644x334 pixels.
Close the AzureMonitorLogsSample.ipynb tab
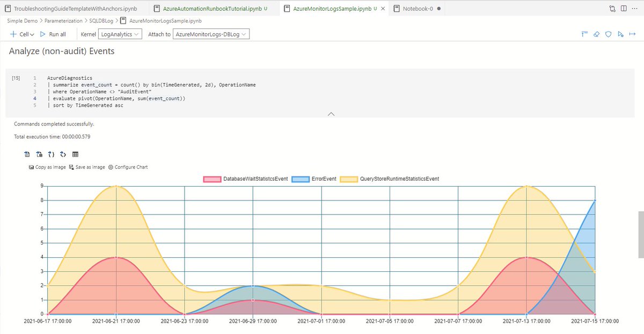coord(383,9)
